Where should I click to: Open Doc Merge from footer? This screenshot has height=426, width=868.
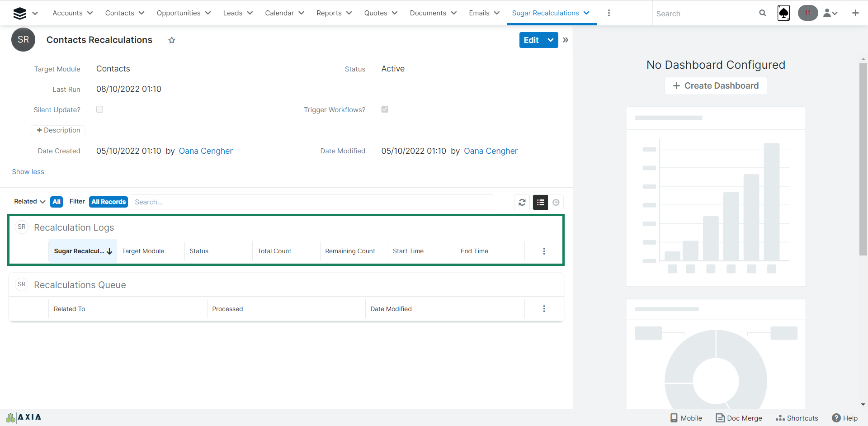pyautogui.click(x=739, y=418)
